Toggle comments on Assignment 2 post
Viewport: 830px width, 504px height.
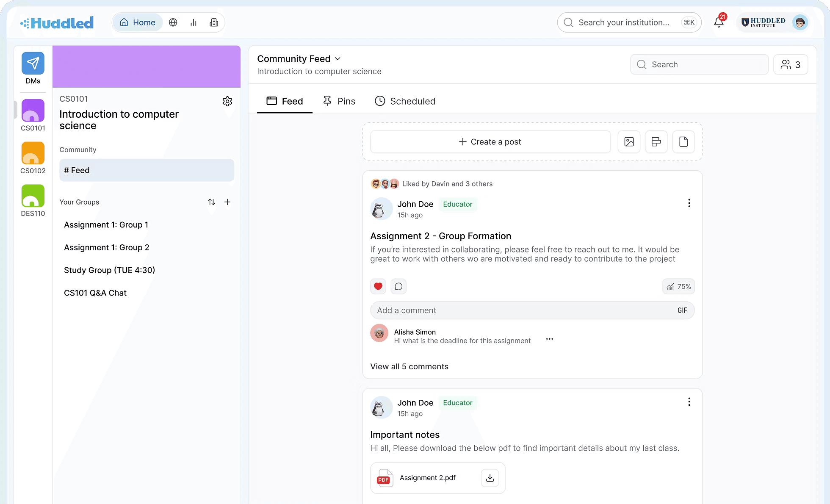click(398, 287)
